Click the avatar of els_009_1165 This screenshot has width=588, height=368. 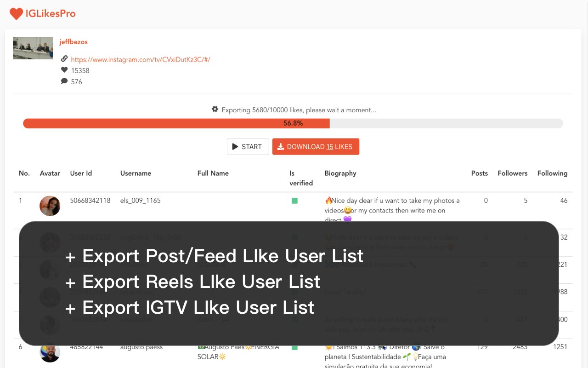click(x=50, y=206)
